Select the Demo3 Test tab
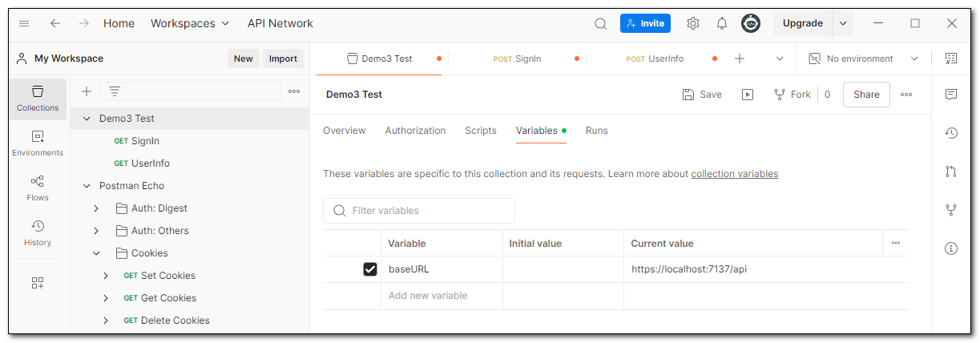Screen dimensions: 980x343 tap(380, 59)
